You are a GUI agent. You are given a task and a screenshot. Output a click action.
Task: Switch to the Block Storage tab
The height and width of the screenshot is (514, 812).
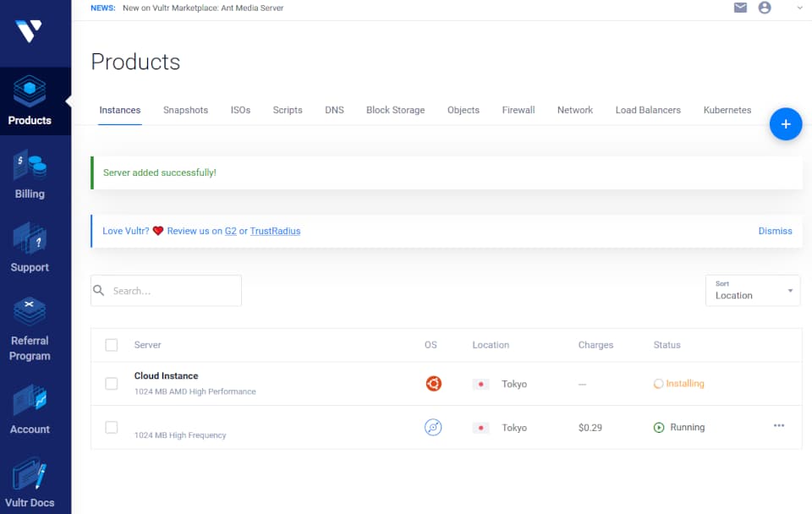tap(396, 110)
